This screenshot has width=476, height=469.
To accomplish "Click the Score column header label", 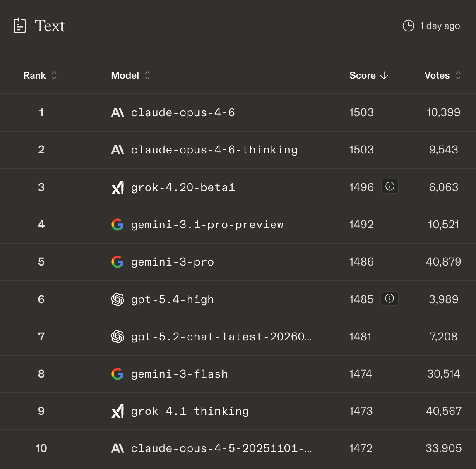I will 363,75.
